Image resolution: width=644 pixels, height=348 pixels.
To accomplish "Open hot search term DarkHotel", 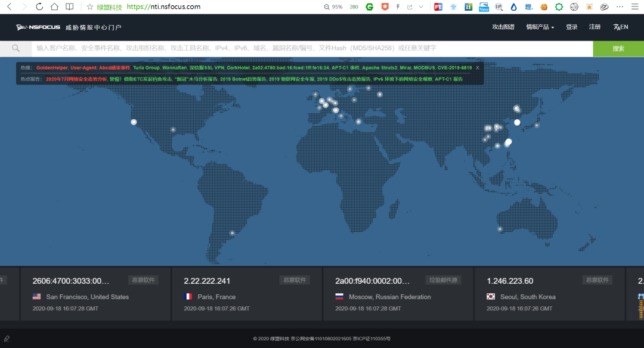I will (238, 68).
